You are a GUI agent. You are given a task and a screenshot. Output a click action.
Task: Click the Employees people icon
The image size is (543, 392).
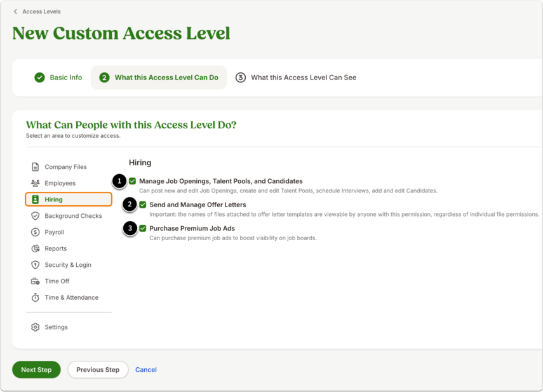pyautogui.click(x=36, y=183)
